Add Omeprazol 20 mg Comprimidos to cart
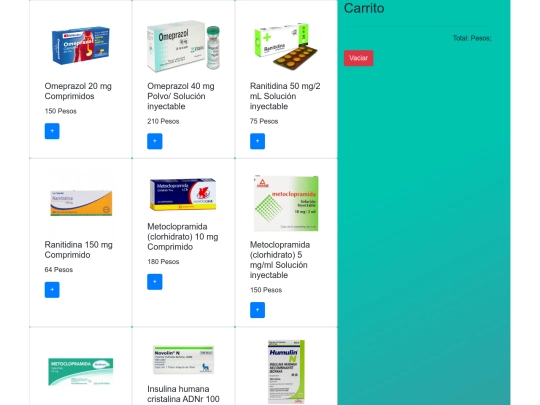The height and width of the screenshot is (405, 540). (x=52, y=131)
